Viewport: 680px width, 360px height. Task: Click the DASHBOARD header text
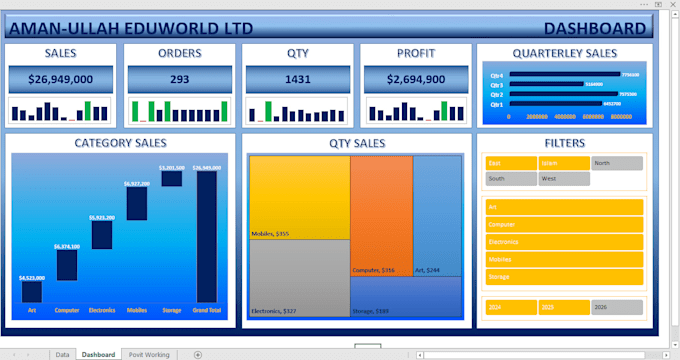[595, 29]
